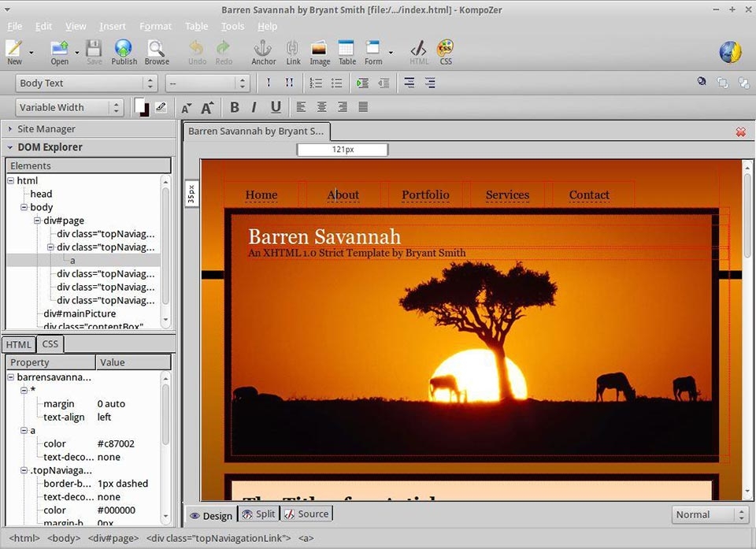Click the text color swatch
This screenshot has height=549, width=756.
(x=141, y=107)
